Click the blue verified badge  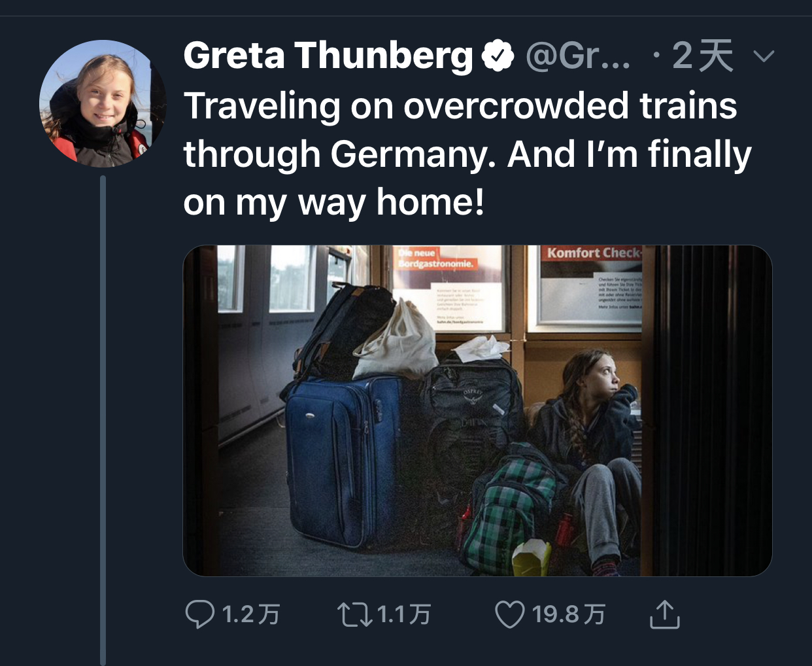498,56
